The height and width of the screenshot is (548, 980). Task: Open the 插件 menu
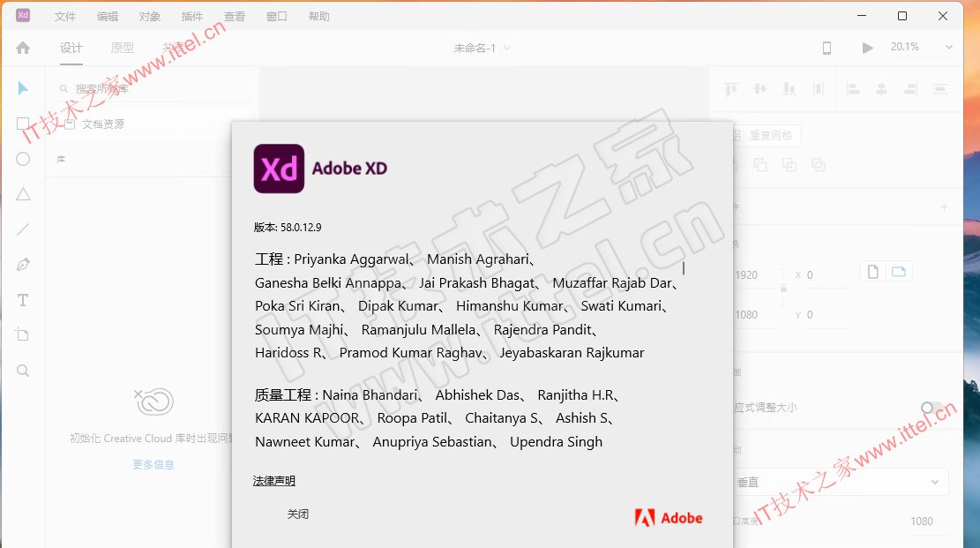192,16
